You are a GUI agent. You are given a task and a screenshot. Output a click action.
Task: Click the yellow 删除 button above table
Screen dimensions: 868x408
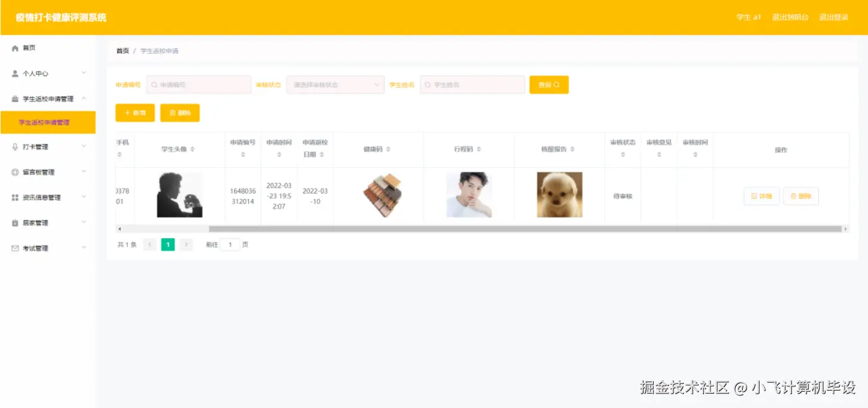pos(180,113)
